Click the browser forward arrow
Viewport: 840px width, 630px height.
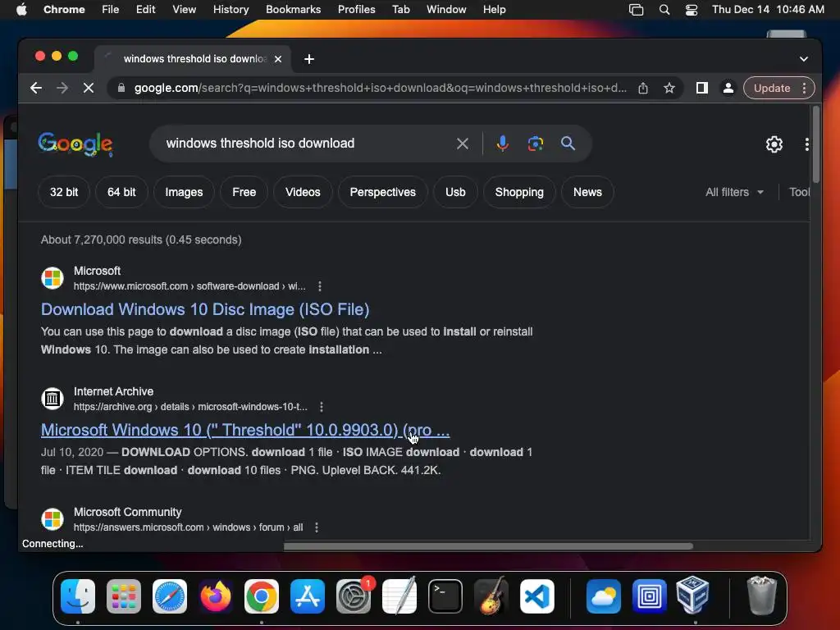click(62, 88)
